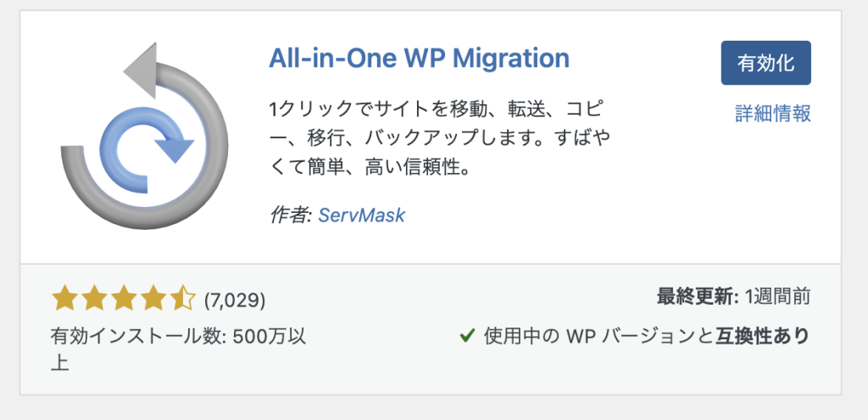Visit the ServMask author link

point(361,215)
